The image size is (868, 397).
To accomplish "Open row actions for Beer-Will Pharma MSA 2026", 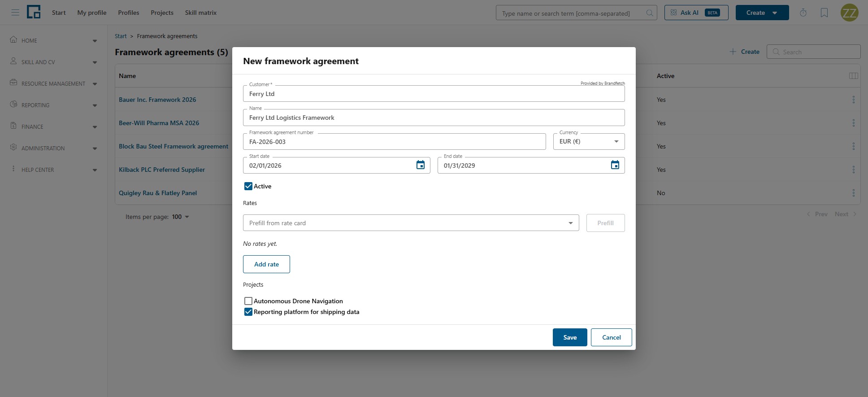I will point(853,123).
